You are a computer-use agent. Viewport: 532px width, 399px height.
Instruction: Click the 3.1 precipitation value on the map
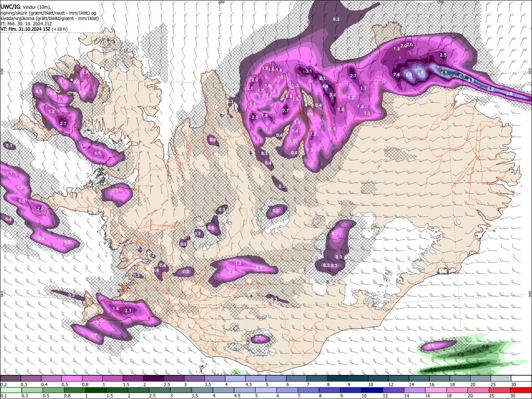[x=309, y=71]
